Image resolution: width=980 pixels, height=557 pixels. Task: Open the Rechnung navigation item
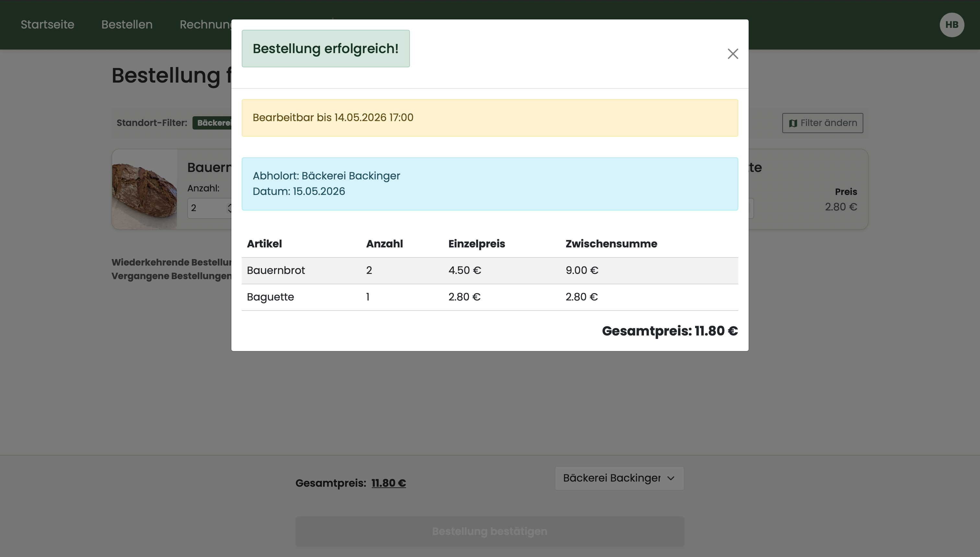coord(205,25)
